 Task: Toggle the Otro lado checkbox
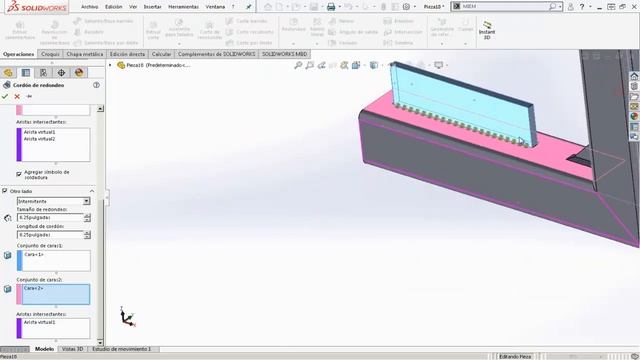[x=5, y=191]
